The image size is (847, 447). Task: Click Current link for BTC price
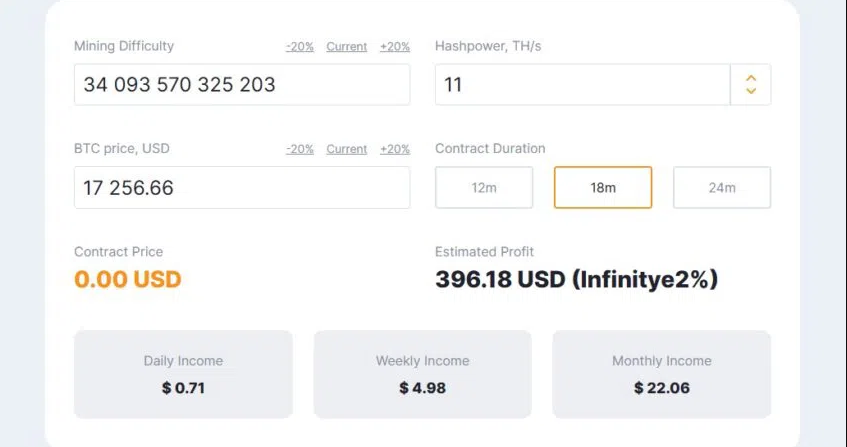tap(346, 149)
